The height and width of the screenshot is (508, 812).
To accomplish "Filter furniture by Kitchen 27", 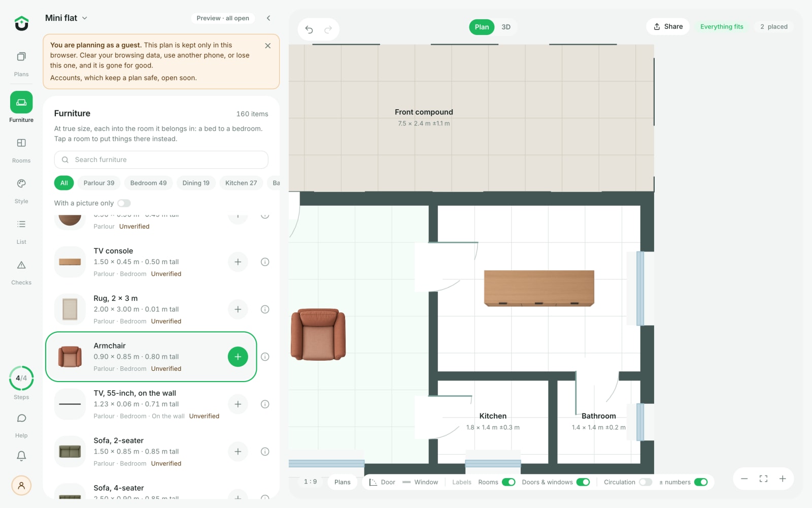I will tap(241, 183).
